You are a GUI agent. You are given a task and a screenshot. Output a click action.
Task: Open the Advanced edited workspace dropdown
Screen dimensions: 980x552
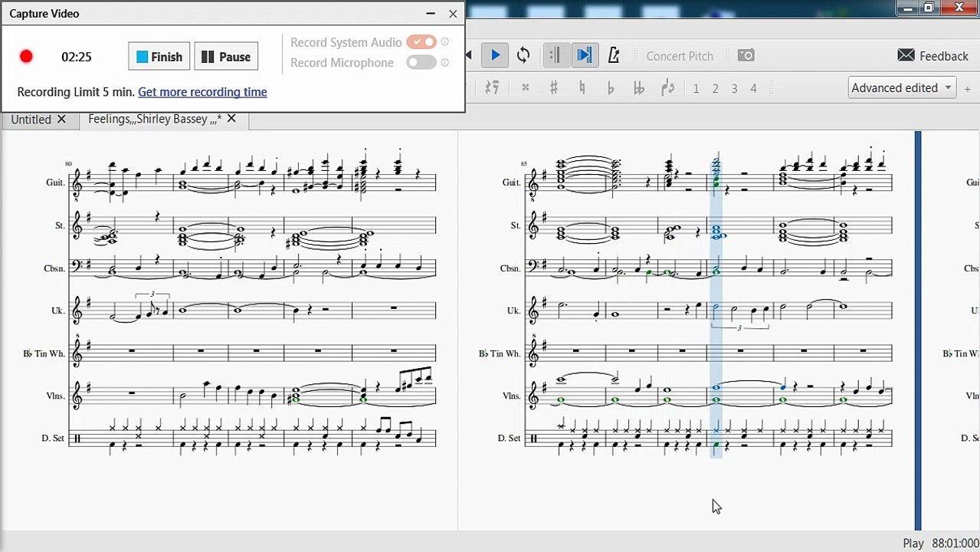click(902, 87)
